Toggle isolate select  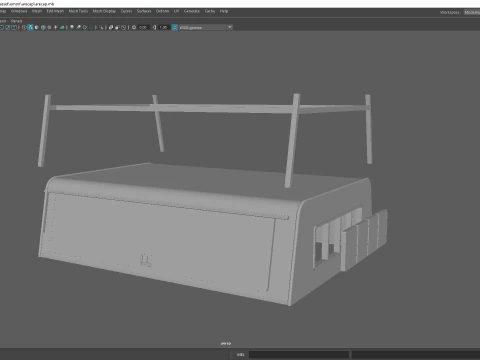tap(101, 27)
